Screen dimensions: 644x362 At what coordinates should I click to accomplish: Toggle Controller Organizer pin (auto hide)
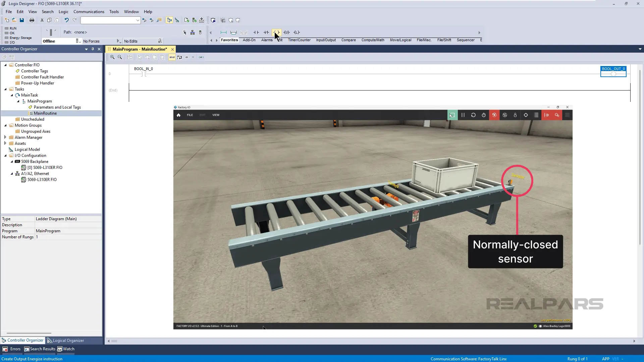(x=93, y=49)
